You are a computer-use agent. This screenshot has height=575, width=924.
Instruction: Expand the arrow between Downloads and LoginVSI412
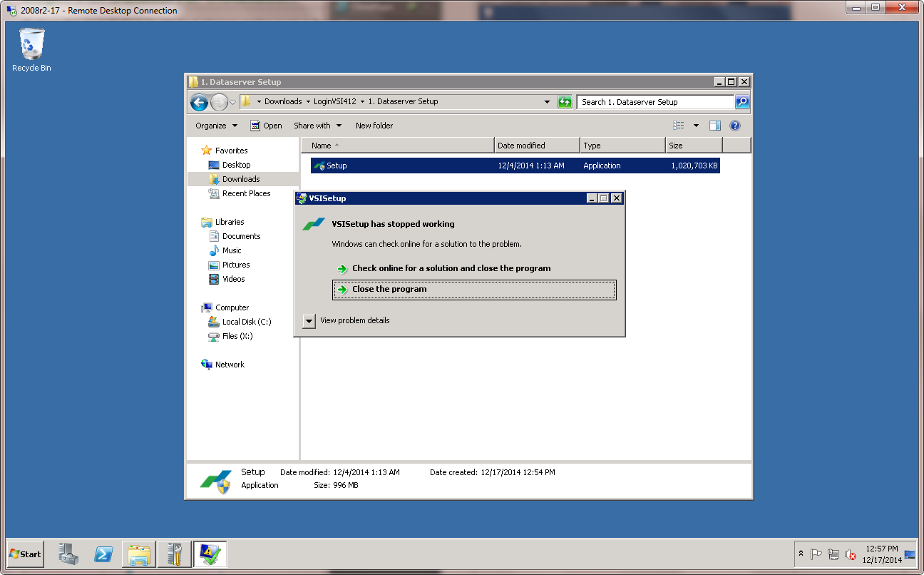pos(308,101)
